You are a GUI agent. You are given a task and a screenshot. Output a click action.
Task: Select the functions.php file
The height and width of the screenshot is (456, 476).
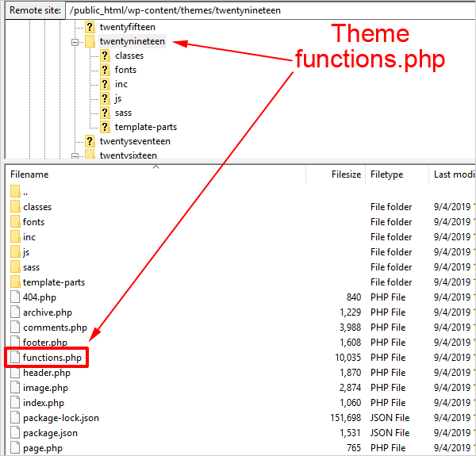click(x=52, y=358)
